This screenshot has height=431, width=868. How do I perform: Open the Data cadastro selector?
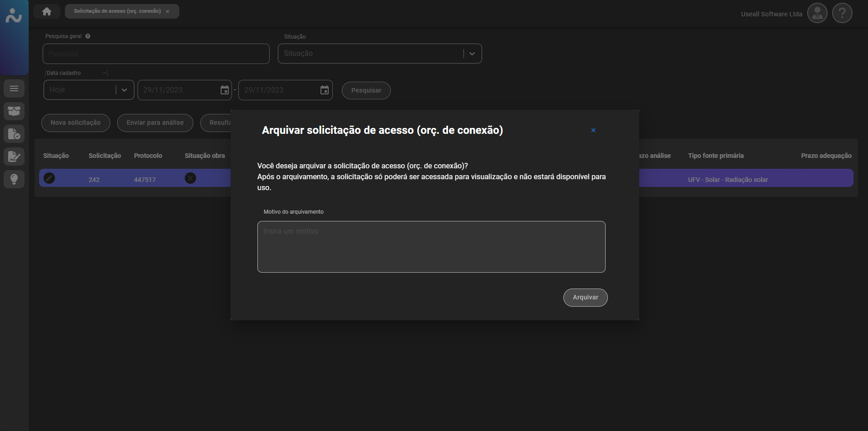pyautogui.click(x=76, y=73)
